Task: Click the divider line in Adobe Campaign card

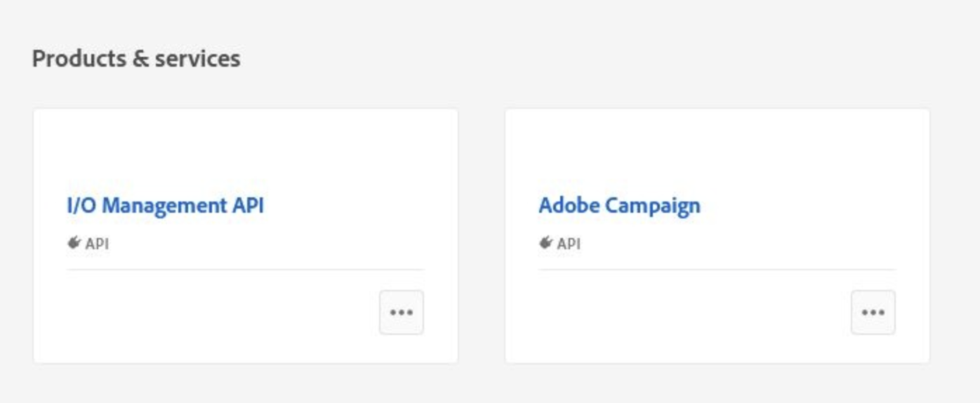Action: (x=717, y=269)
